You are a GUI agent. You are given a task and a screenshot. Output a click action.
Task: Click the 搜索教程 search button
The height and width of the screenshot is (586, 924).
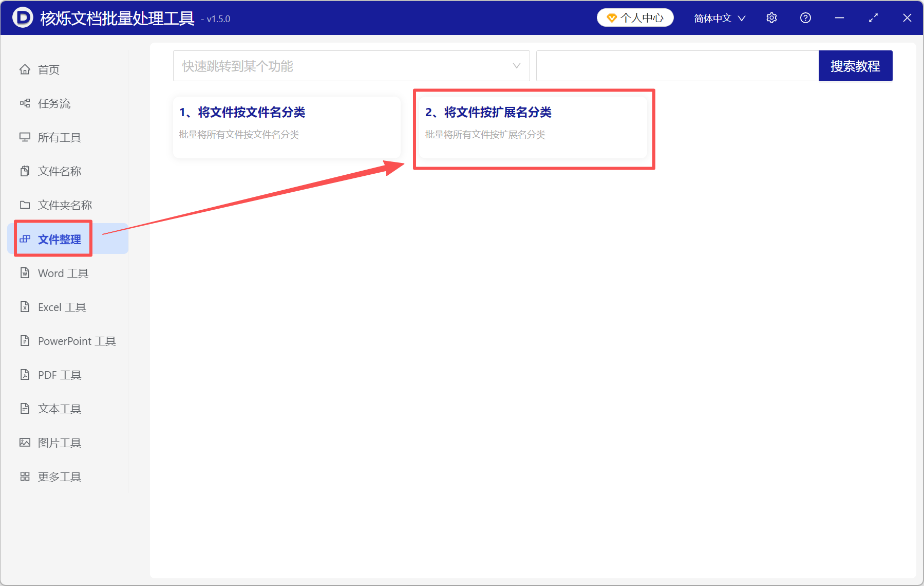coord(855,66)
